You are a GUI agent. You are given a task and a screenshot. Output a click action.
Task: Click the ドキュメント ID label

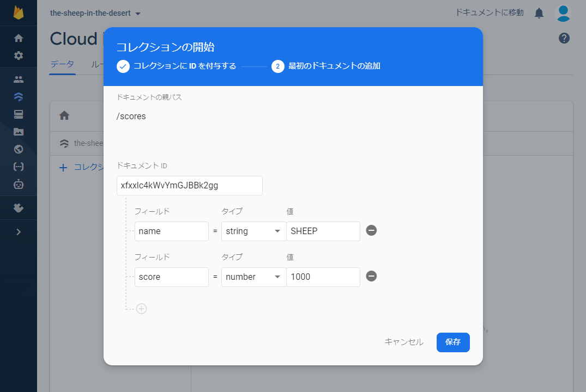click(x=142, y=166)
